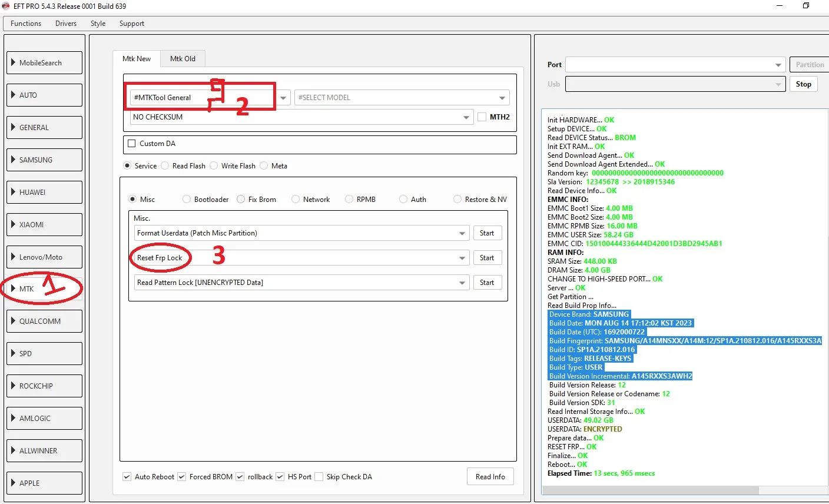Open the MobileSearch sidebar section
This screenshot has height=504, width=829.
pos(44,63)
